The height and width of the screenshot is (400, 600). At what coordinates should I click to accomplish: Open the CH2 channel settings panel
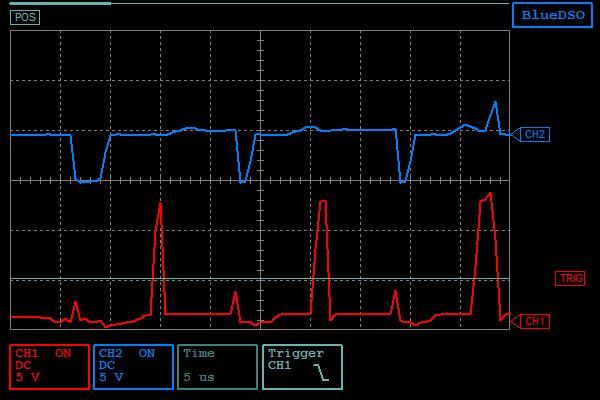pos(133,367)
